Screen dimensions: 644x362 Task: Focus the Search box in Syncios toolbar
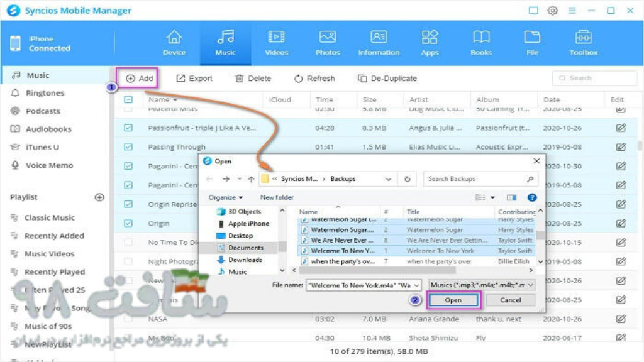click(595, 78)
